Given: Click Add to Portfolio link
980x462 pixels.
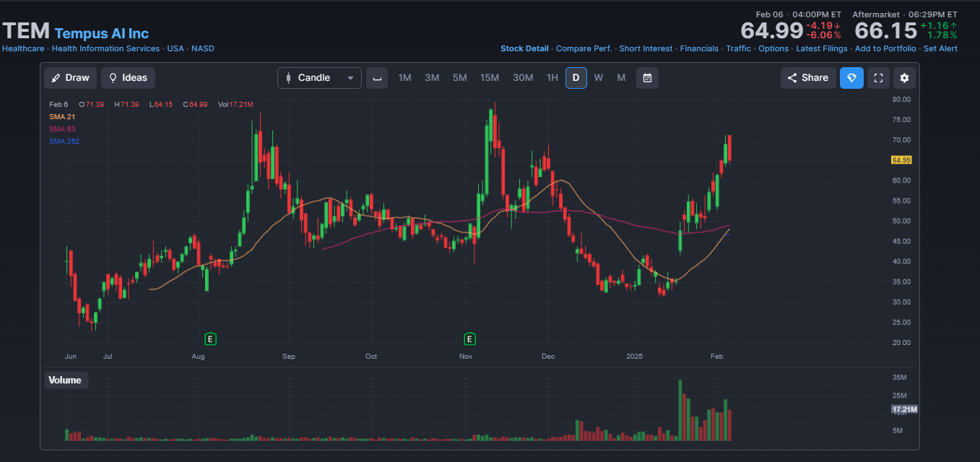Looking at the screenshot, I should pos(885,48).
